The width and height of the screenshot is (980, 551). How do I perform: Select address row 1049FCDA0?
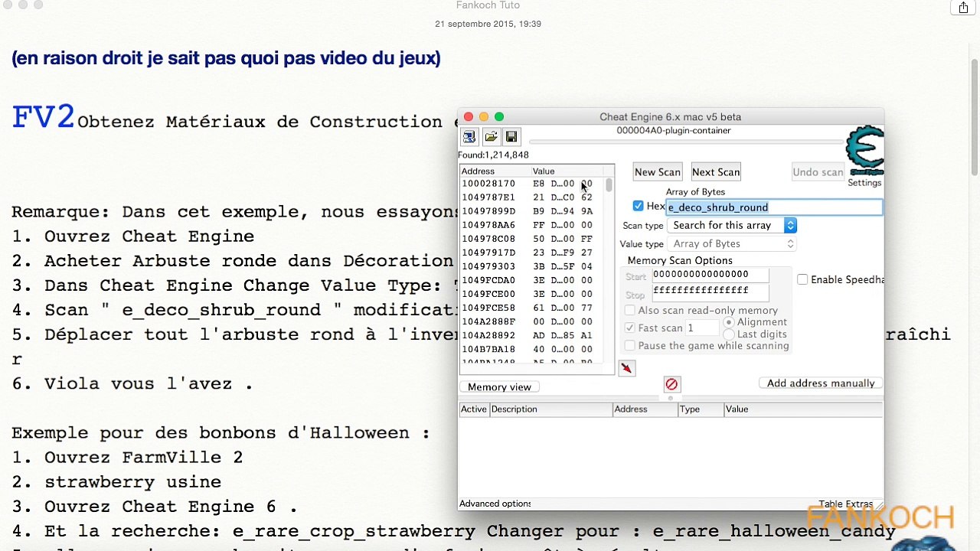click(532, 280)
